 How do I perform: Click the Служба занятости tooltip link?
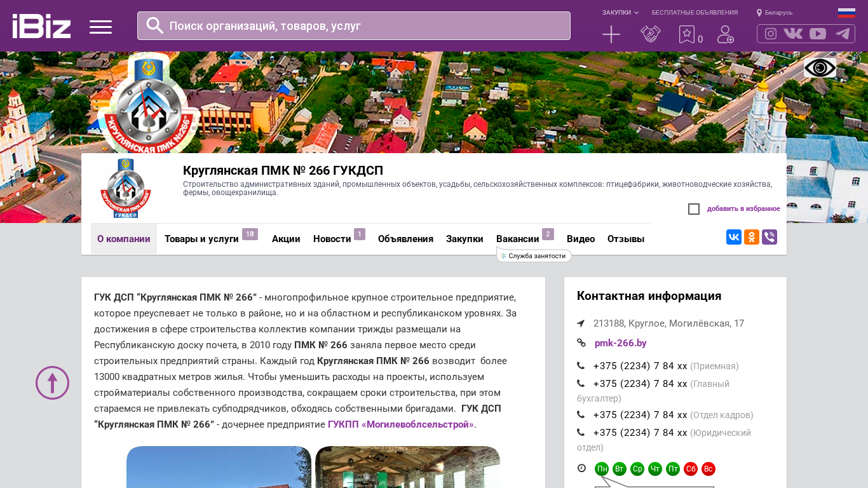click(x=534, y=256)
